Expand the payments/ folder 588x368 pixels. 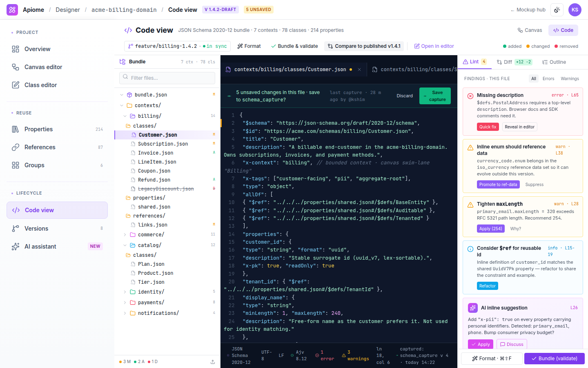(x=125, y=303)
